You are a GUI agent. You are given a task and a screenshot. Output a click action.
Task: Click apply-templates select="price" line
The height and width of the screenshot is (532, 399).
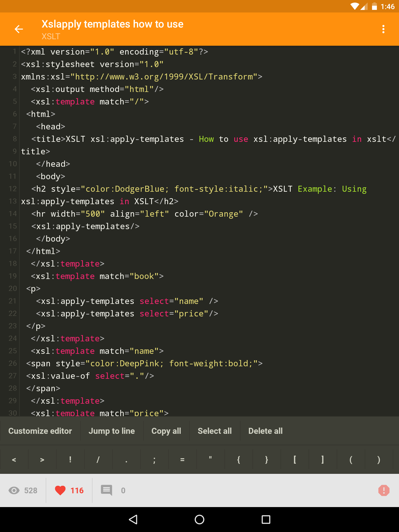[x=127, y=314]
